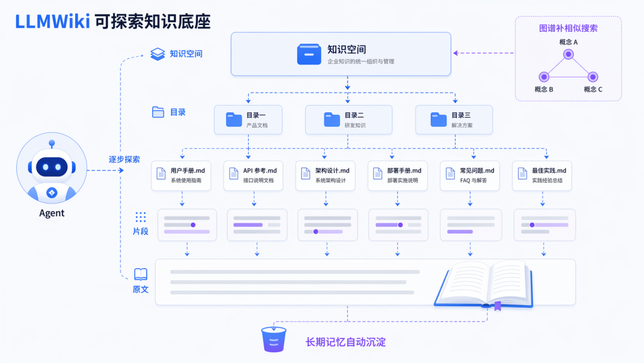The width and height of the screenshot is (644, 363).
Task: Click the document icon for 常见问题.md
Action: click(x=450, y=174)
